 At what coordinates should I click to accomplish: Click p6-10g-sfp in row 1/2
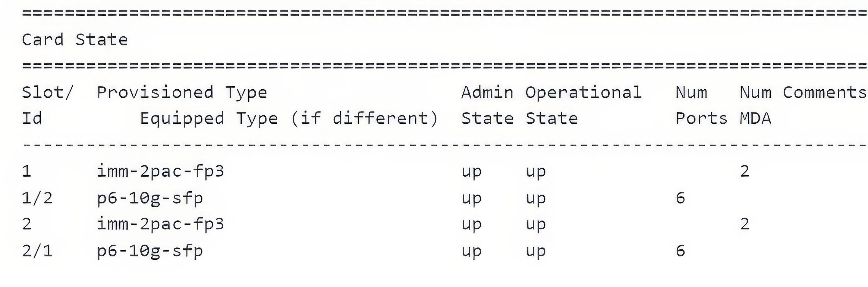coord(150,198)
